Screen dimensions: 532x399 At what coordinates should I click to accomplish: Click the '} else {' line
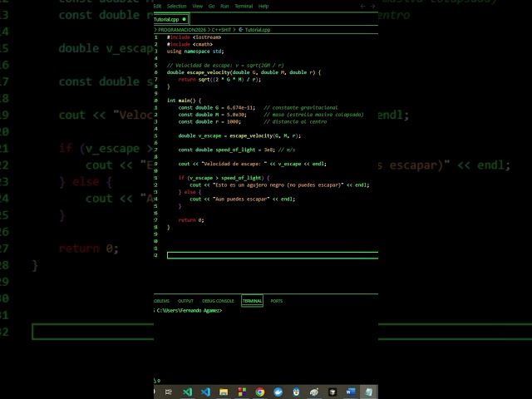(190, 192)
